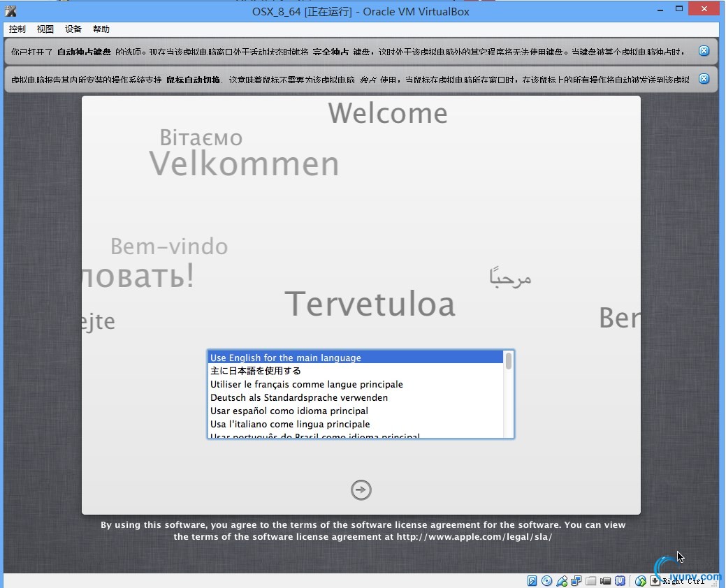This screenshot has width=726, height=588.
Task: Click the shared folders status icon
Action: (591, 580)
